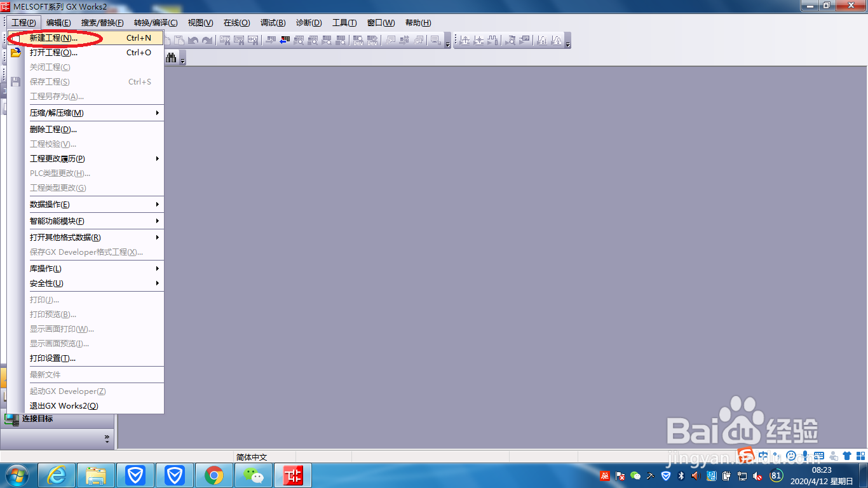Screen dimensions: 868x488
Task: Click the Sogou skin shirt icon
Action: point(846,455)
